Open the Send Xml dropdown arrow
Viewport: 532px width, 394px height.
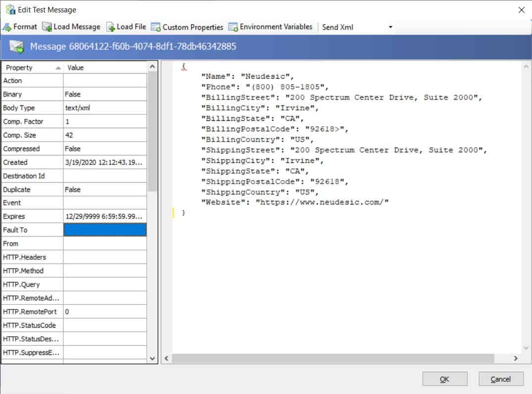point(390,27)
